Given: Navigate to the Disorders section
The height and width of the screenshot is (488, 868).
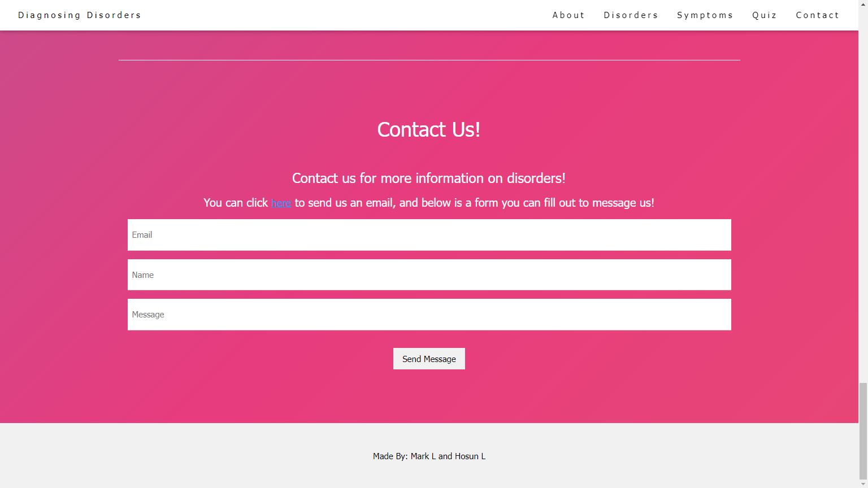Looking at the screenshot, I should (631, 15).
